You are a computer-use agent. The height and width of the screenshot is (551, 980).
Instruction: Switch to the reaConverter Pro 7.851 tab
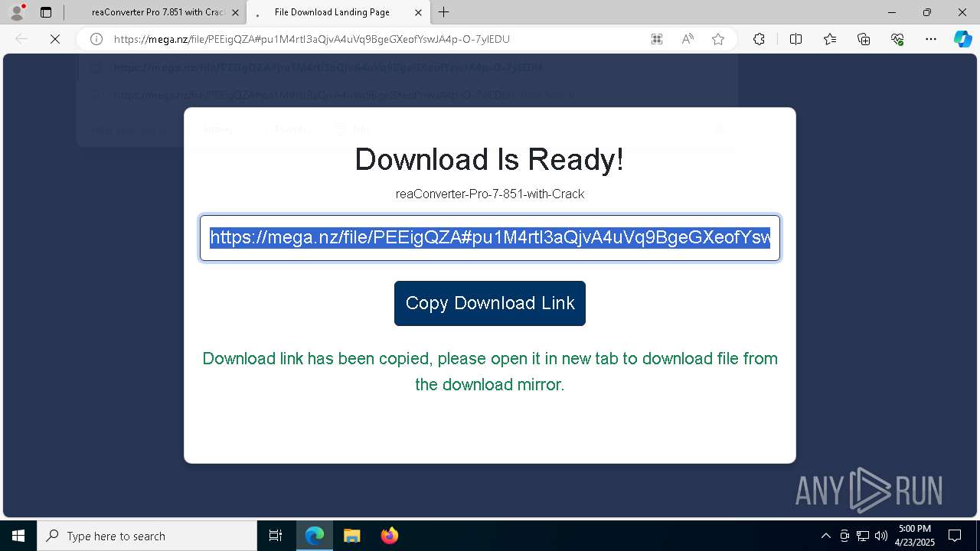point(158,12)
